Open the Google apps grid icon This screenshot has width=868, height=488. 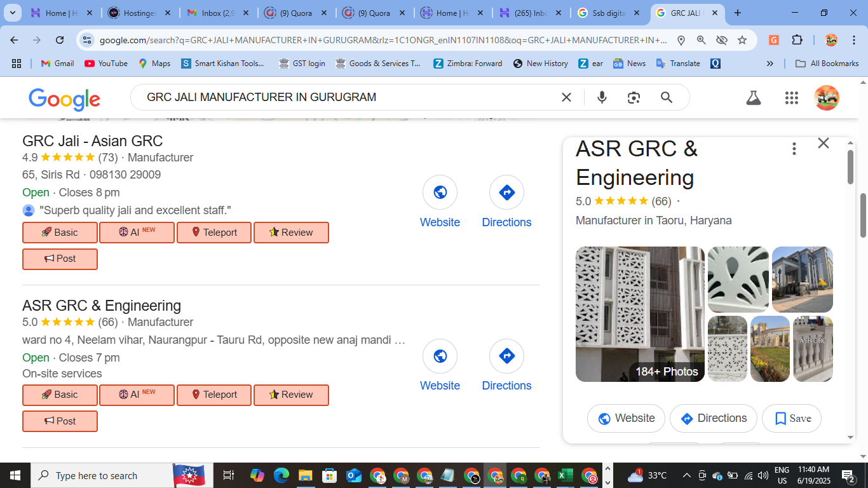(791, 98)
